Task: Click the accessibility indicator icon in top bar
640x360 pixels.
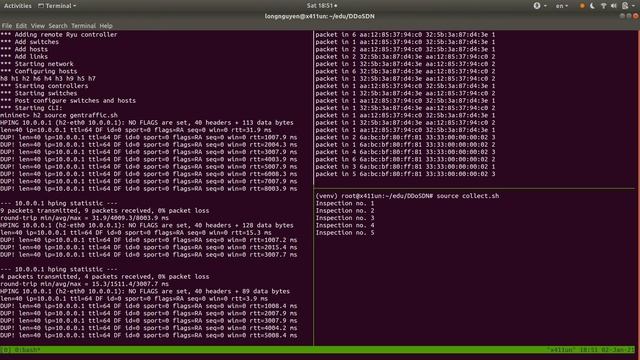Action: tap(537, 6)
